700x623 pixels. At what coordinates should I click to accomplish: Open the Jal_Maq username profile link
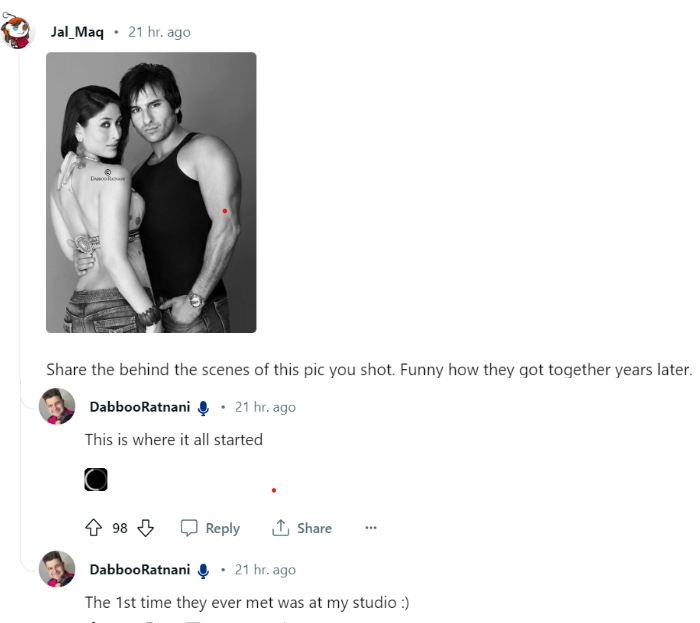(x=77, y=32)
